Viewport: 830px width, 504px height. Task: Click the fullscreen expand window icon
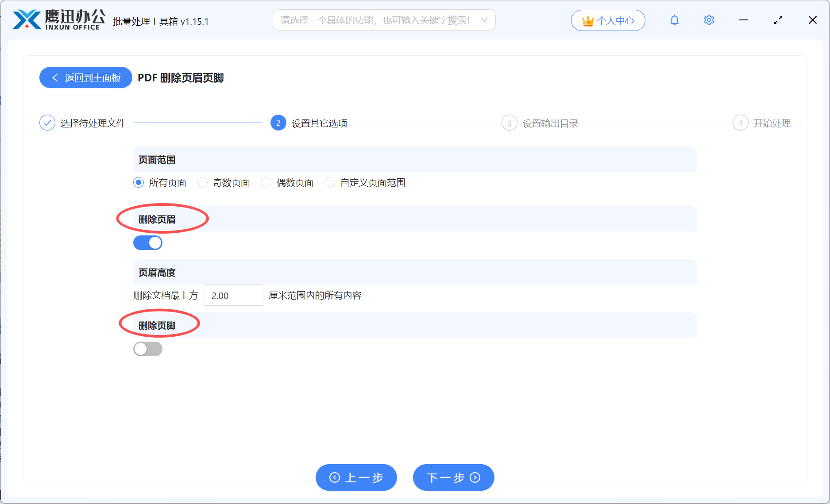pyautogui.click(x=778, y=20)
